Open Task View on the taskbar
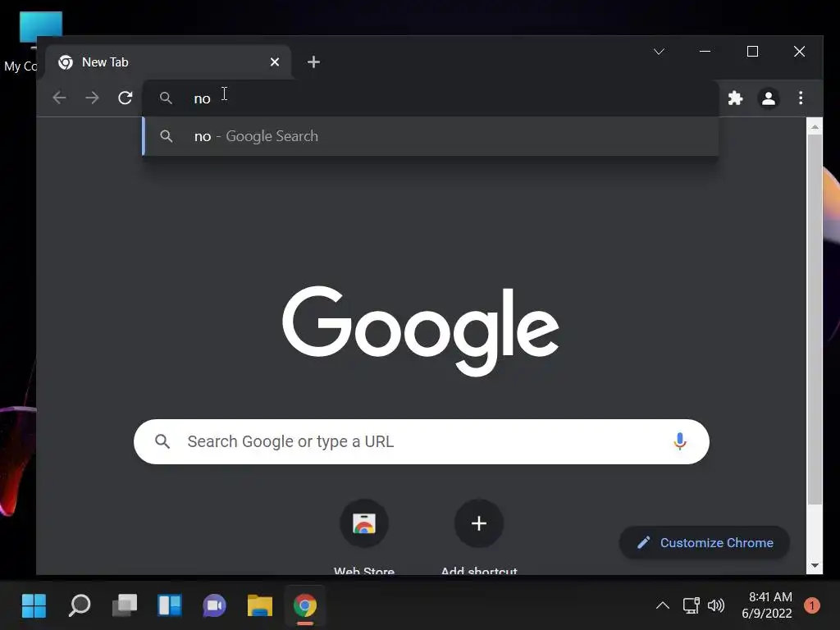 [x=125, y=606]
